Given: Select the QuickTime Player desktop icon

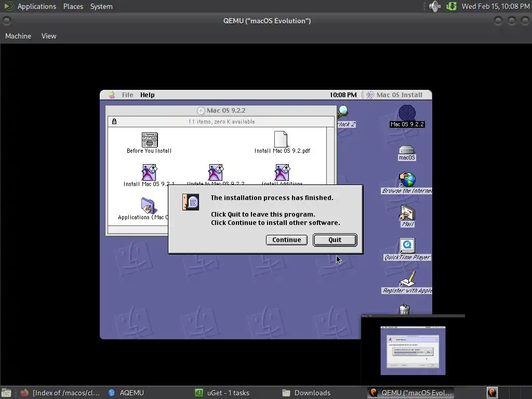Looking at the screenshot, I should pos(407,246).
